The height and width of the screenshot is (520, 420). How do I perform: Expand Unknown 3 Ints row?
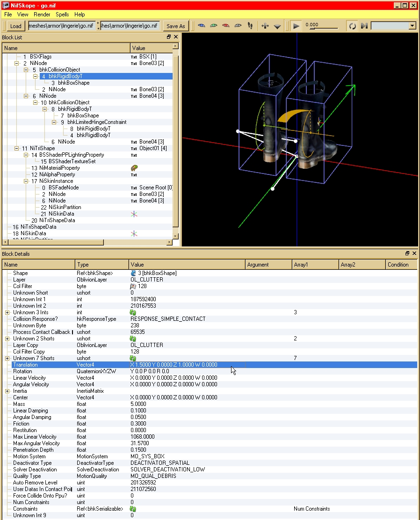pos(7,312)
